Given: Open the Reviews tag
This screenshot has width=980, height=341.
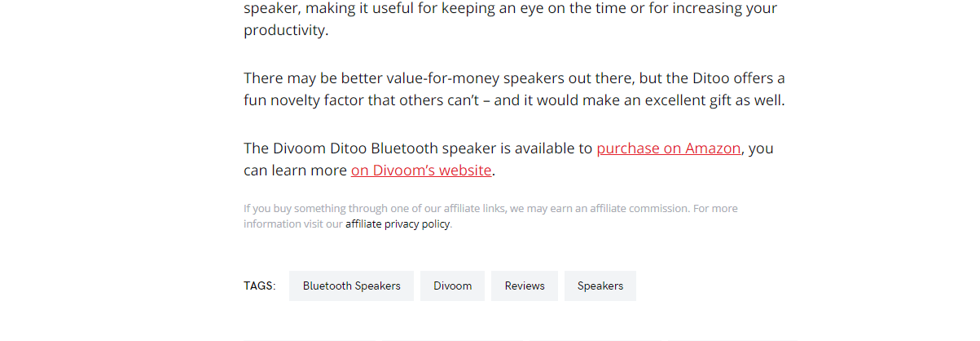Looking at the screenshot, I should [x=524, y=286].
